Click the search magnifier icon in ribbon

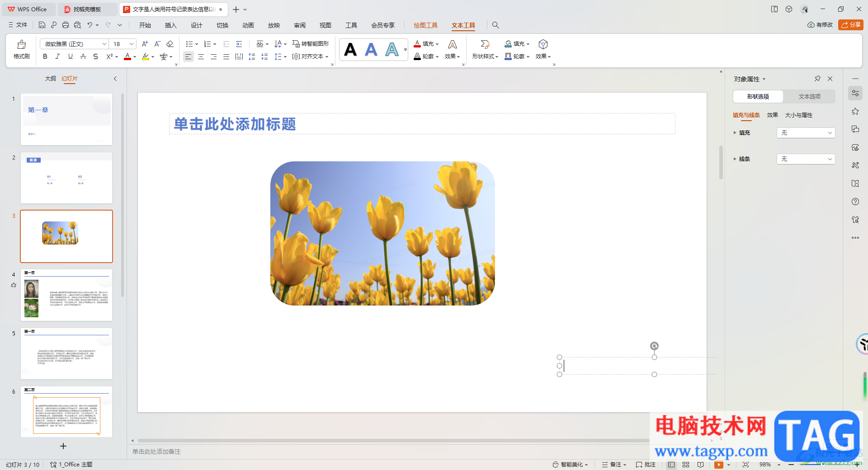[x=495, y=25]
